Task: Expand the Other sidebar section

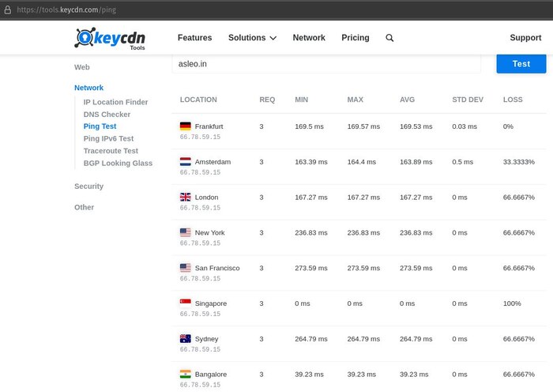Action: 84,207
